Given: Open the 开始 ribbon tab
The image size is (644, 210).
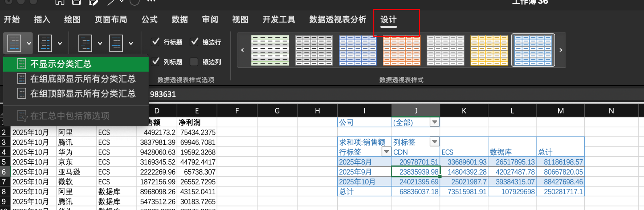Looking at the screenshot, I should pos(12,19).
